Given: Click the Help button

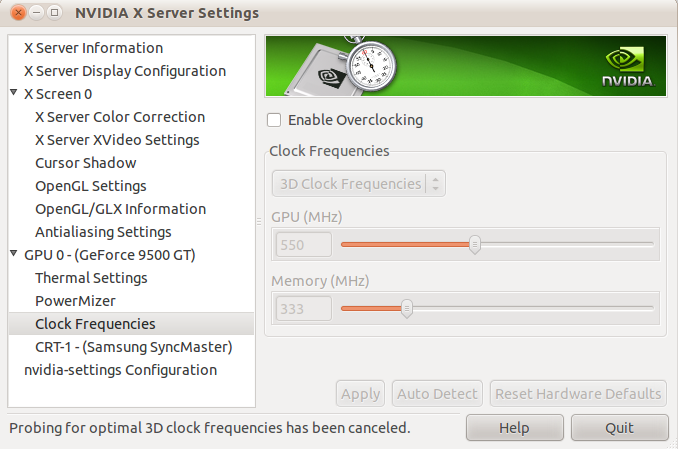Looking at the screenshot, I should coord(514,428).
